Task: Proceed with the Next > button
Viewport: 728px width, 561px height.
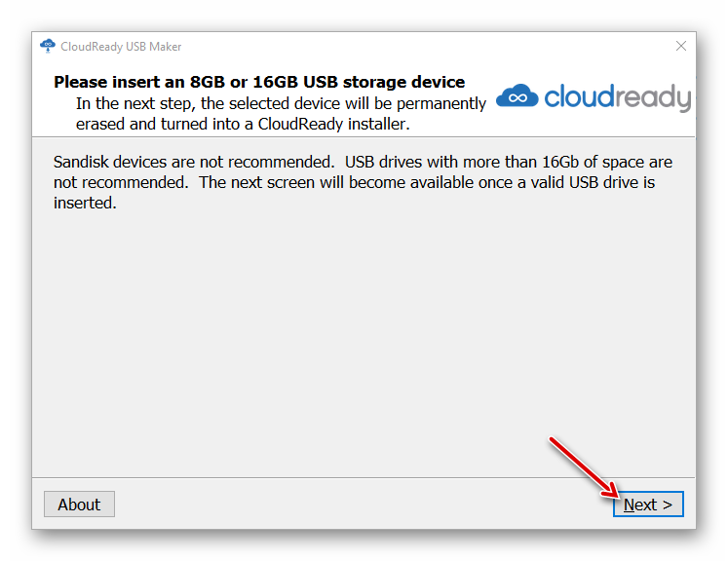Action: click(x=648, y=505)
